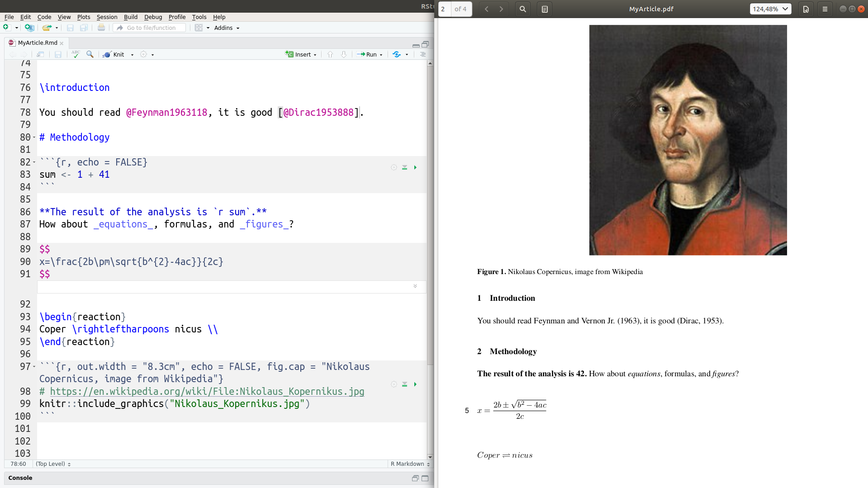
Task: Close the MyArticle.Rmd tab
Action: pos(62,43)
